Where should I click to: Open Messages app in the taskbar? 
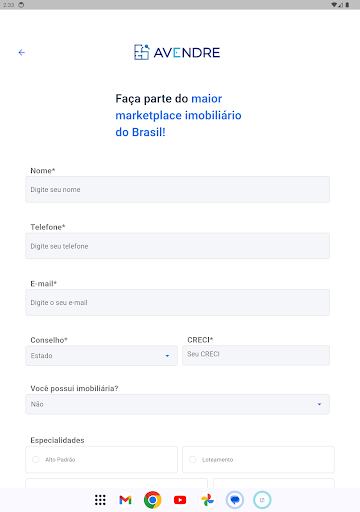pos(235,500)
